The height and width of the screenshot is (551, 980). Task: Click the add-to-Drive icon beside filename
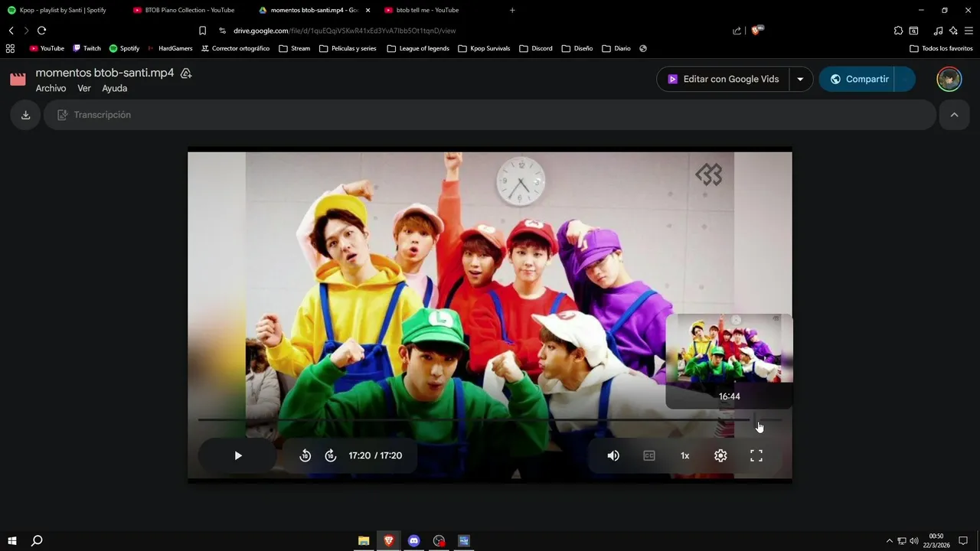tap(186, 73)
